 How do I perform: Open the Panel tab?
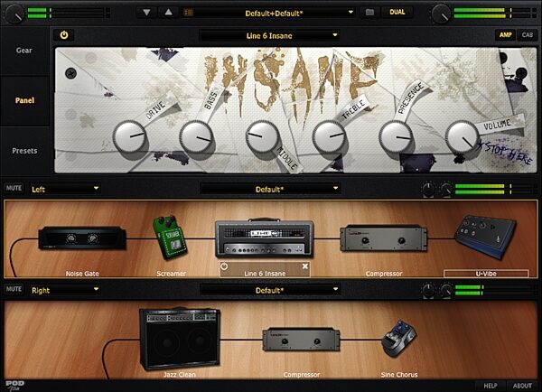[24, 100]
